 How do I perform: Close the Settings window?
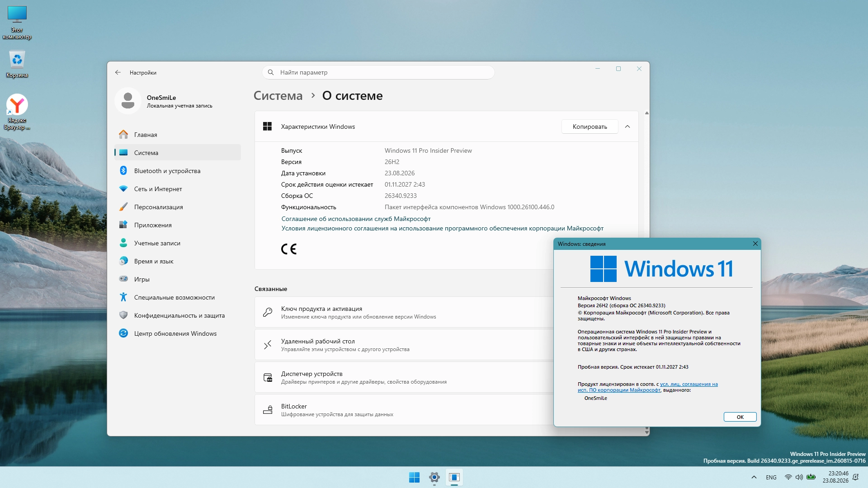639,69
